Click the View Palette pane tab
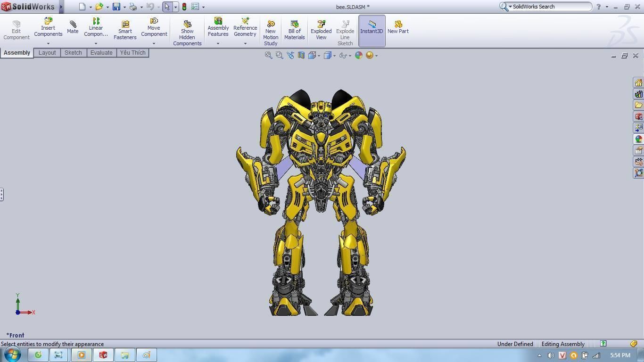The height and width of the screenshot is (362, 644). [x=638, y=128]
